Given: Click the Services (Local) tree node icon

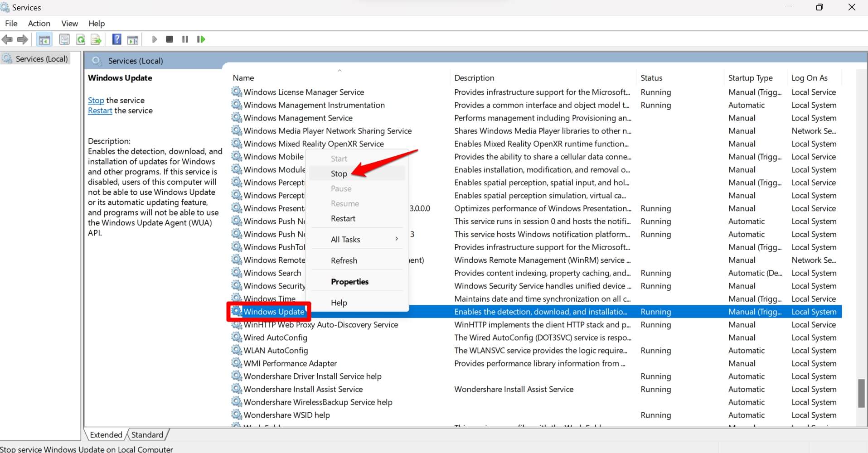Looking at the screenshot, I should (7, 58).
